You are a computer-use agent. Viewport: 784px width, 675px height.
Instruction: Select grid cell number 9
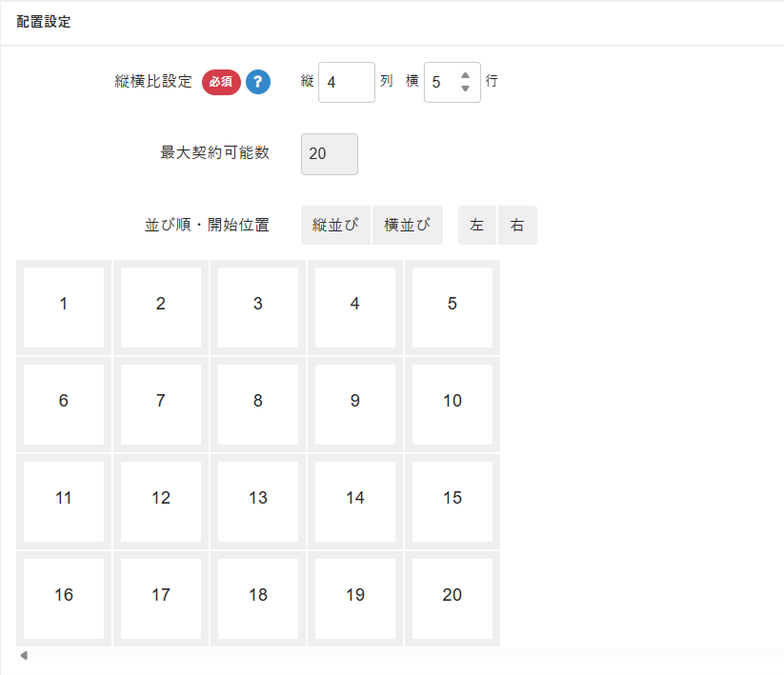(x=355, y=405)
